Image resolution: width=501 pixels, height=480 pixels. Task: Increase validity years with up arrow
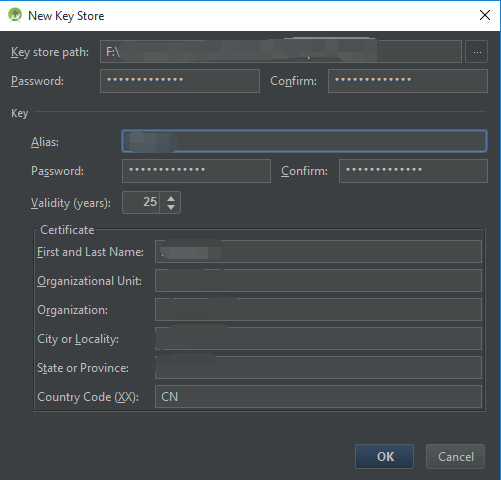point(171,199)
